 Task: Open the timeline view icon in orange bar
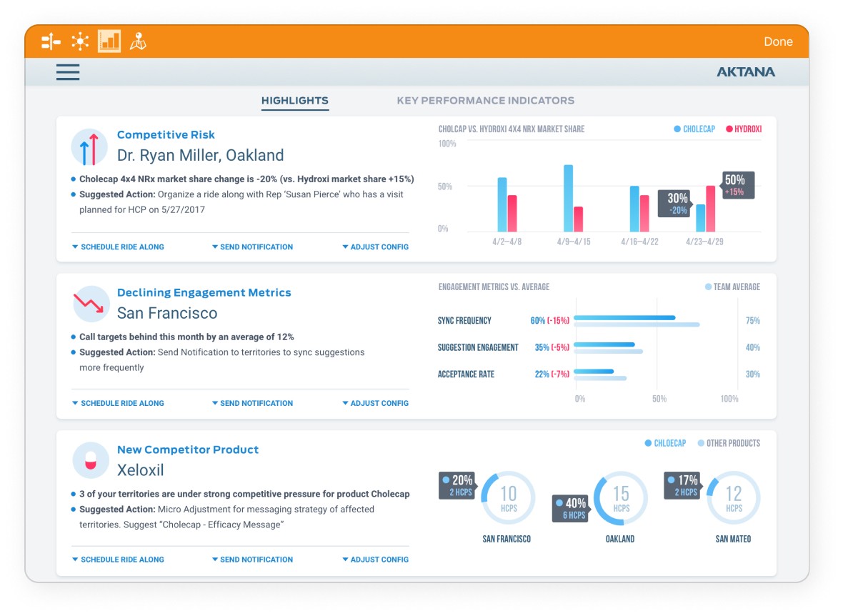[x=51, y=41]
